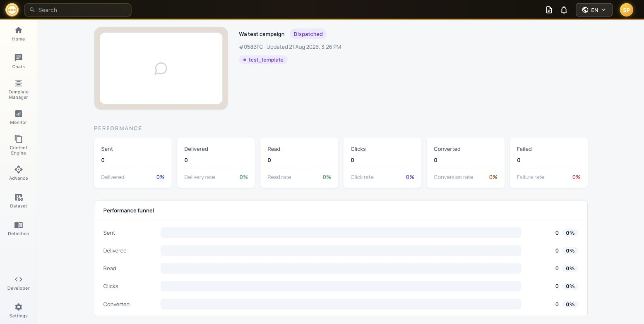Click the Performance funnel heading
644x324 pixels.
tap(128, 211)
